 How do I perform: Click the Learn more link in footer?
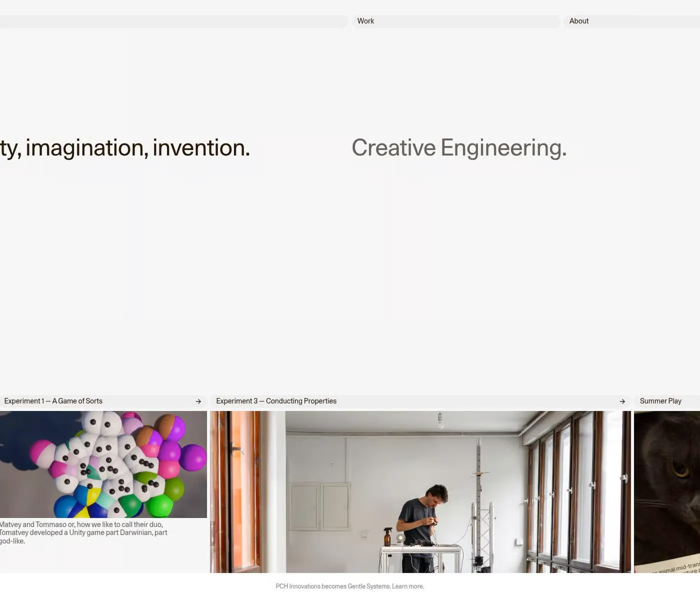[407, 586]
